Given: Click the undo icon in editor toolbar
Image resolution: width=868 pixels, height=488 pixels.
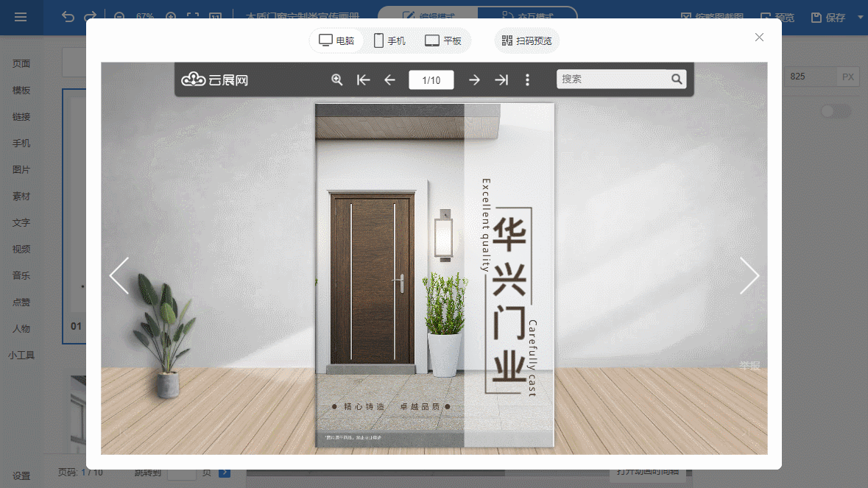Looking at the screenshot, I should [x=68, y=17].
